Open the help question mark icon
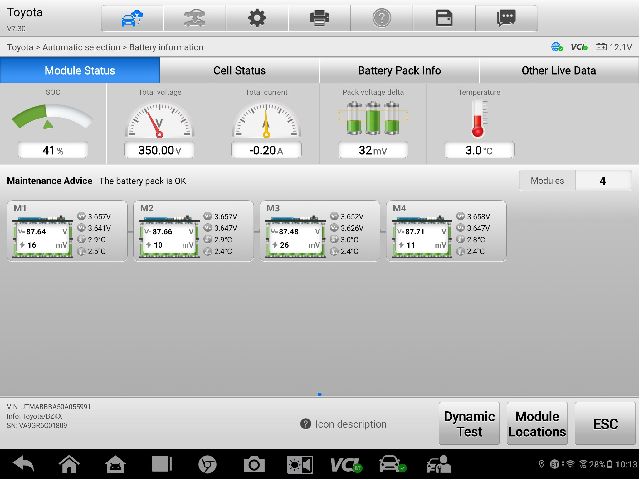Screen dimensions: 640x480 point(381,18)
